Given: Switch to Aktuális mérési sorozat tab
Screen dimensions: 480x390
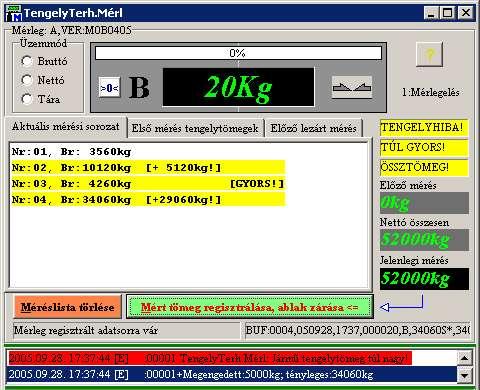Looking at the screenshot, I should [x=66, y=127].
